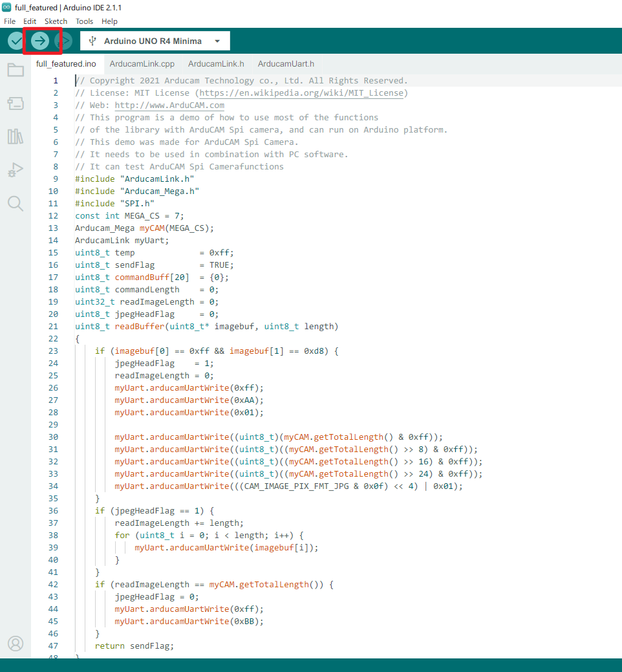Click the #include "Arducam_Mega.h" line

(137, 191)
